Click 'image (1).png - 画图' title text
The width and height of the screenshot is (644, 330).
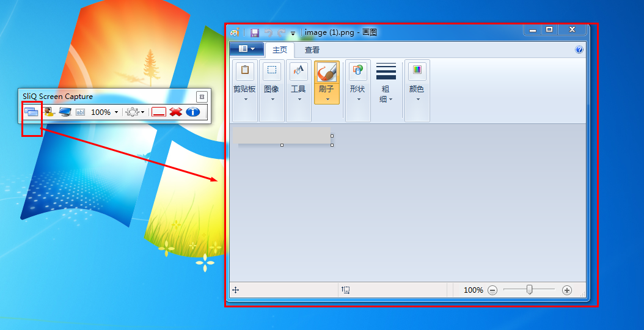coord(341,32)
